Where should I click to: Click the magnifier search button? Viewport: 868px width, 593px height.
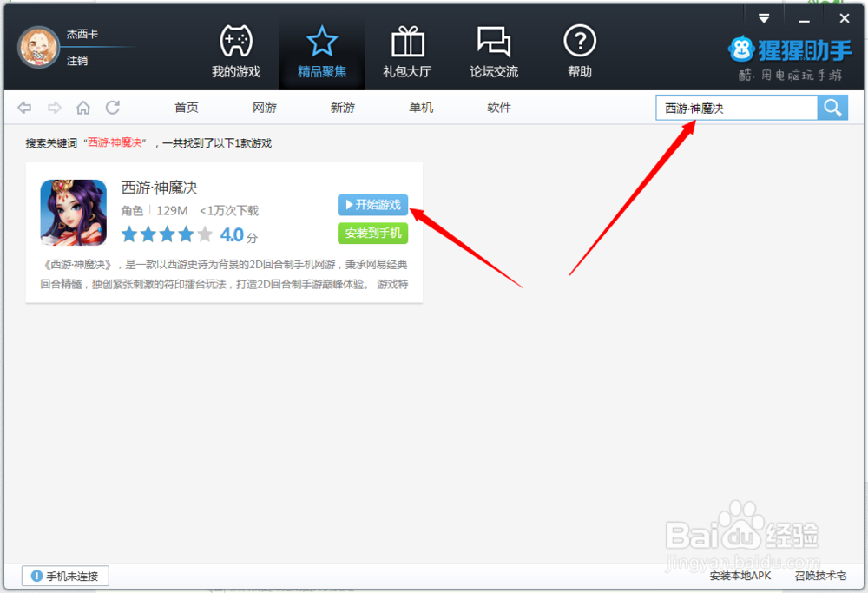pos(832,108)
